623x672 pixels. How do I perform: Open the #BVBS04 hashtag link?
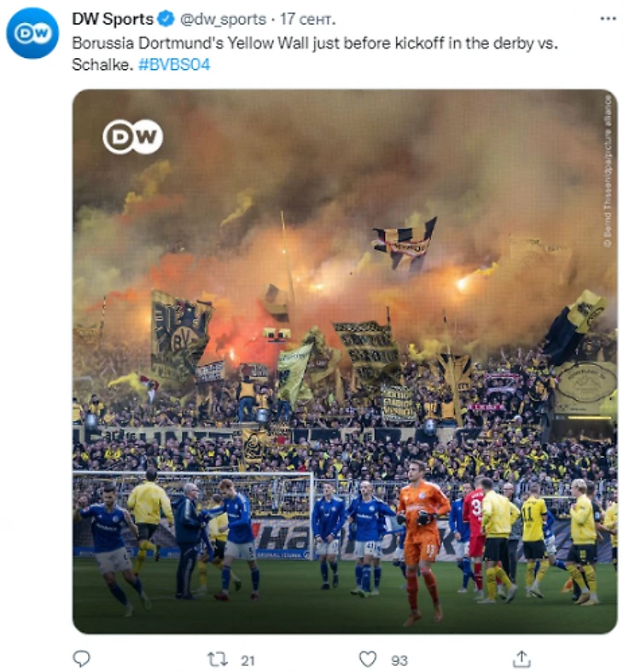(x=174, y=65)
